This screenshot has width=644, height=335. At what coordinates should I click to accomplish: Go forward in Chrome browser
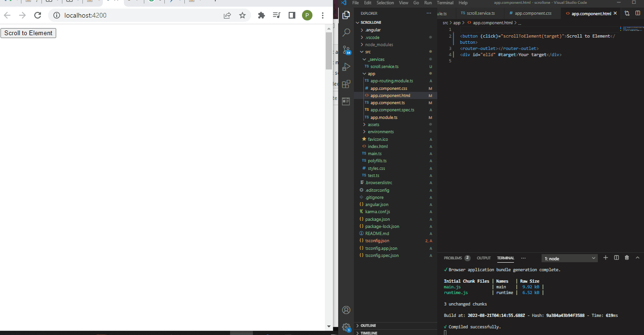pyautogui.click(x=22, y=15)
